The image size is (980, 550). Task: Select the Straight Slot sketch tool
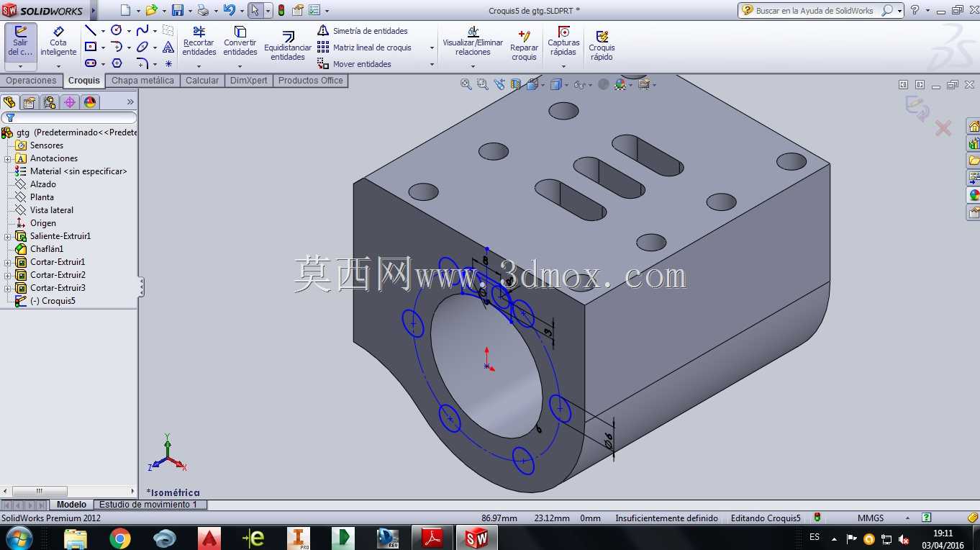(x=91, y=63)
